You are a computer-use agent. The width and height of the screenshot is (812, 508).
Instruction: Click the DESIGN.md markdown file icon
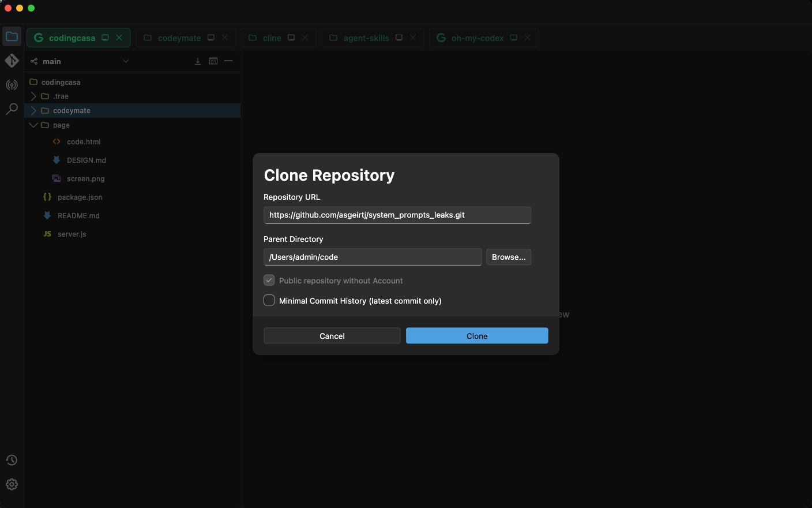57,160
